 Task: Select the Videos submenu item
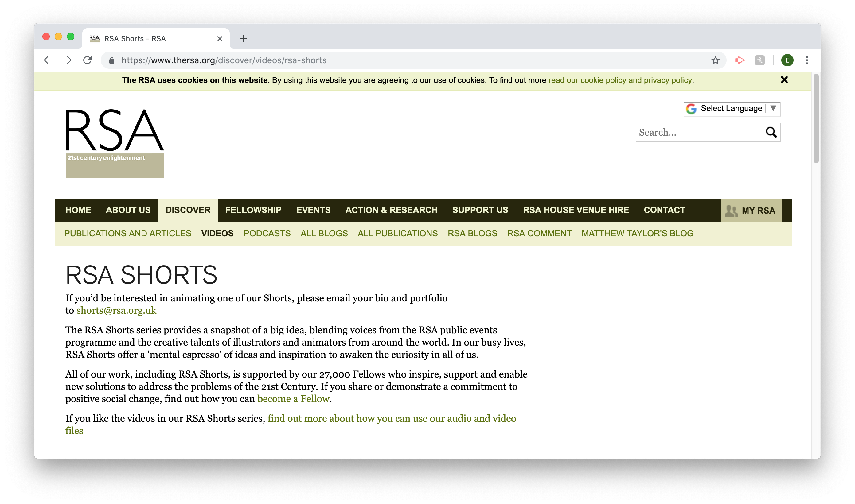tap(217, 233)
